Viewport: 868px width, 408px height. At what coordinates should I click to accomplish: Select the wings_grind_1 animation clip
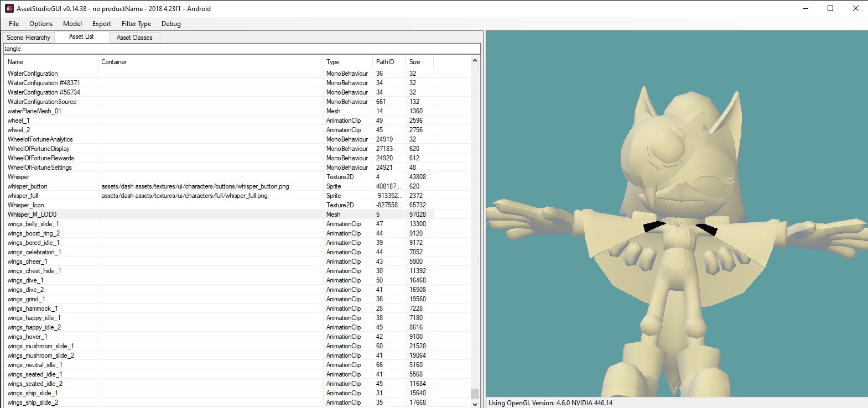click(x=238, y=299)
